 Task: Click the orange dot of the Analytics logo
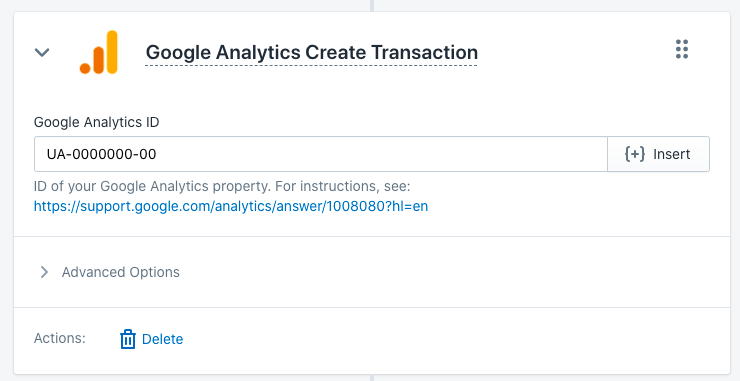(85, 68)
